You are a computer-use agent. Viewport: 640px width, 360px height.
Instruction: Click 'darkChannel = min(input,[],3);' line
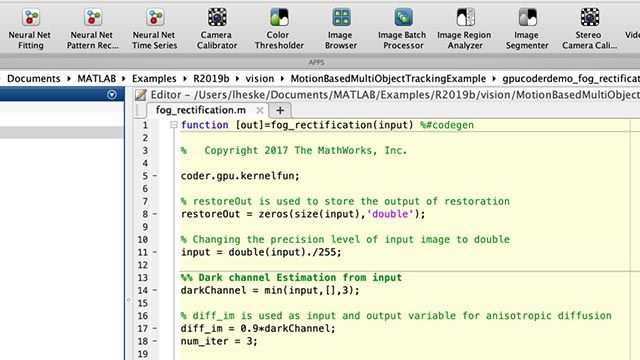pos(270,290)
